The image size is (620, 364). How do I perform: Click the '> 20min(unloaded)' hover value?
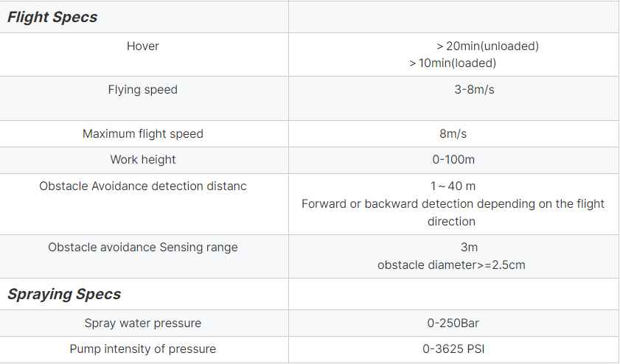488,46
